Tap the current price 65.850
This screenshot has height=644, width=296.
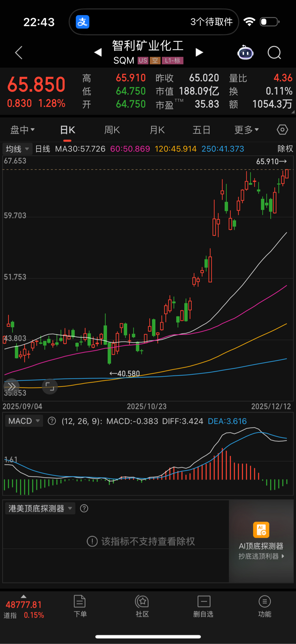click(36, 85)
